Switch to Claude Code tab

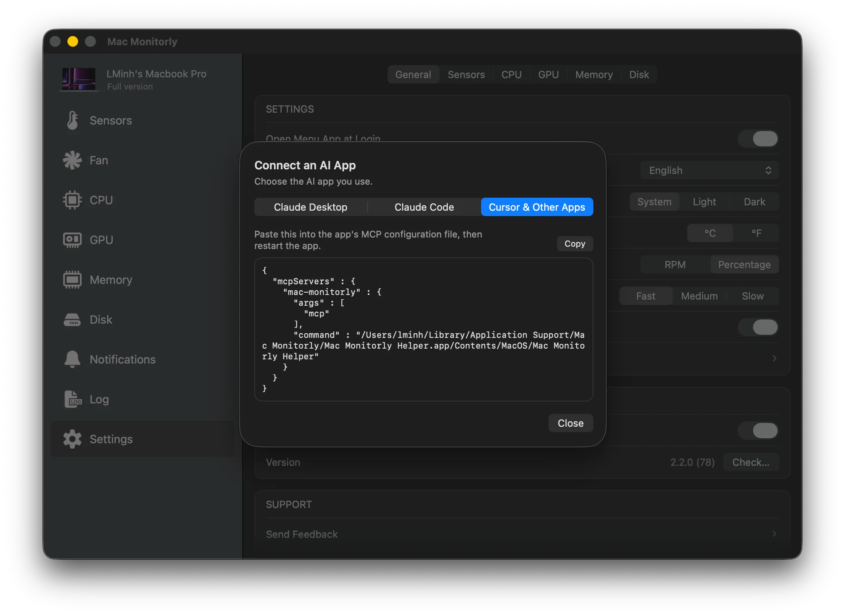coord(424,207)
